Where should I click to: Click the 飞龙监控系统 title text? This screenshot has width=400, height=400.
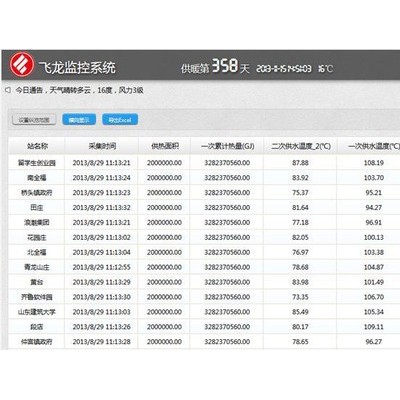click(77, 68)
